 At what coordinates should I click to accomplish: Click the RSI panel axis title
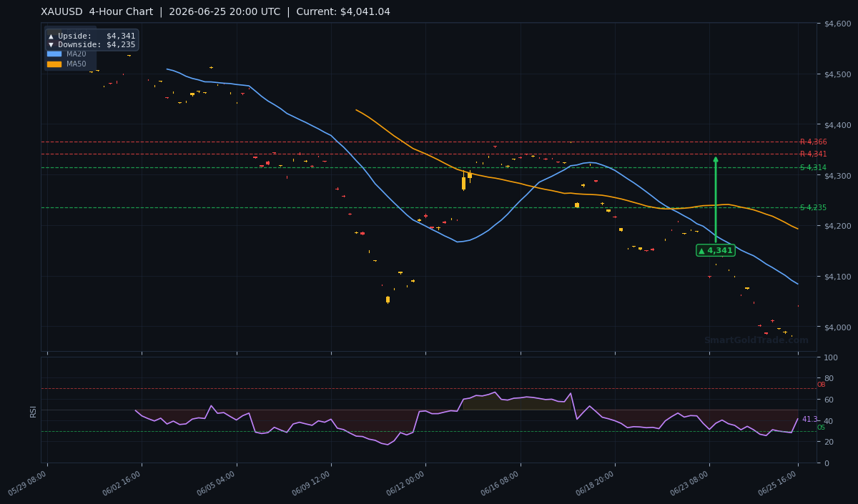[33, 410]
